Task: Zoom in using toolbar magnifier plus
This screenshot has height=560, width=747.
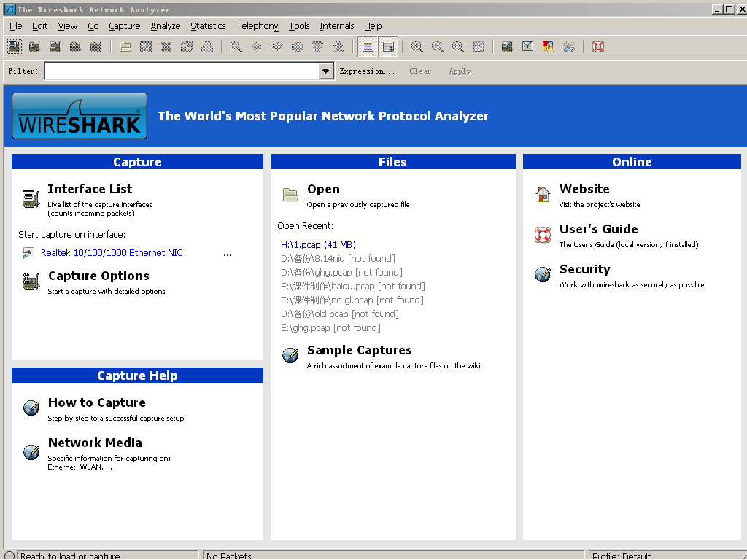Action: pos(417,47)
